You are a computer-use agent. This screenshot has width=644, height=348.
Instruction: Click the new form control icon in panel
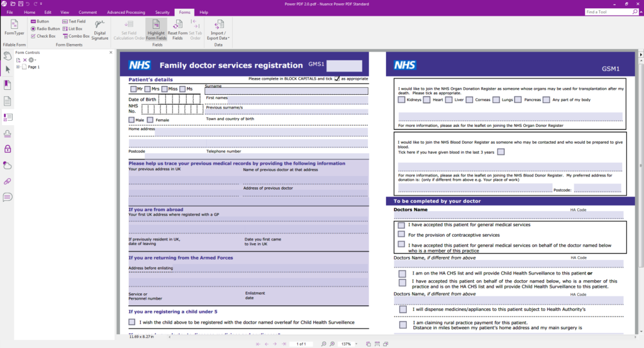pyautogui.click(x=18, y=60)
